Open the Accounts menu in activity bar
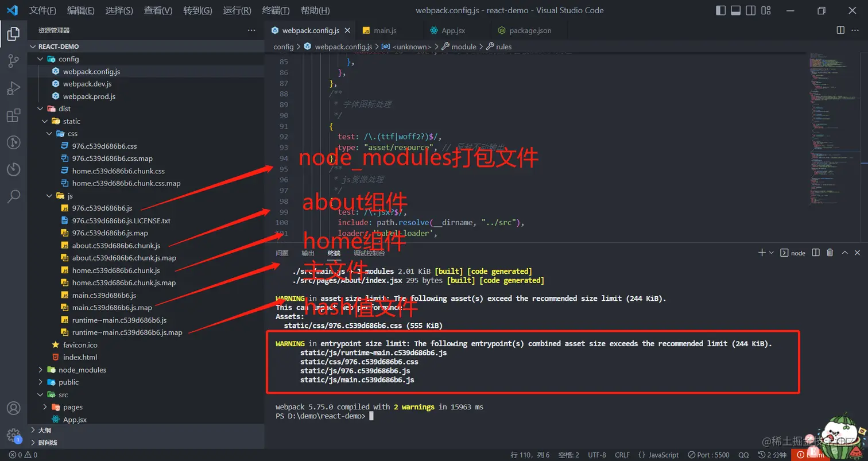The height and width of the screenshot is (461, 868). click(13, 408)
